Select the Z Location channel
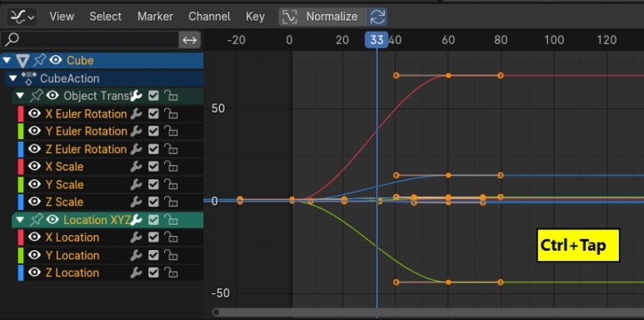The height and width of the screenshot is (320, 644). tap(72, 272)
